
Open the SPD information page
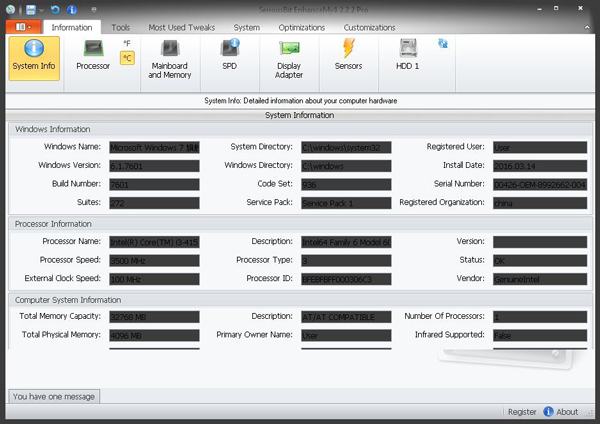click(x=229, y=56)
